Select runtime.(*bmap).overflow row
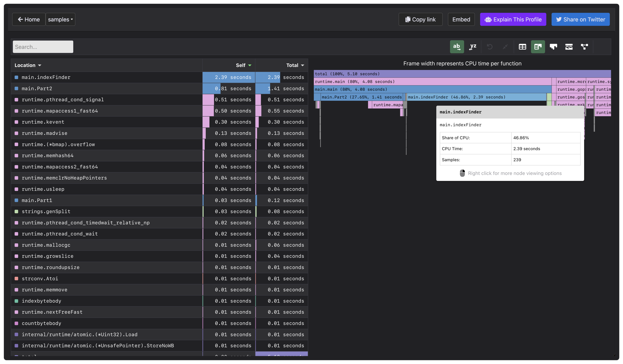 pyautogui.click(x=159, y=144)
